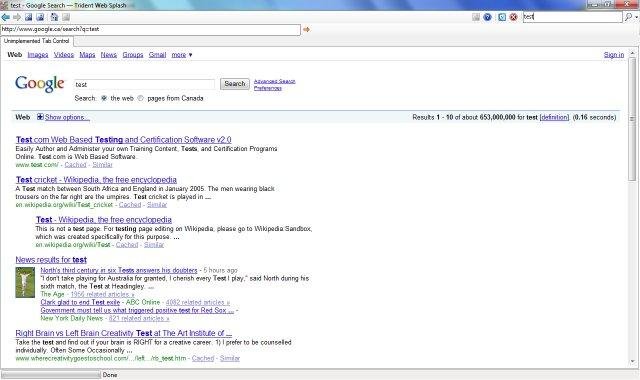
Task: Open Right Brain vs Left Brain result
Action: (124, 333)
